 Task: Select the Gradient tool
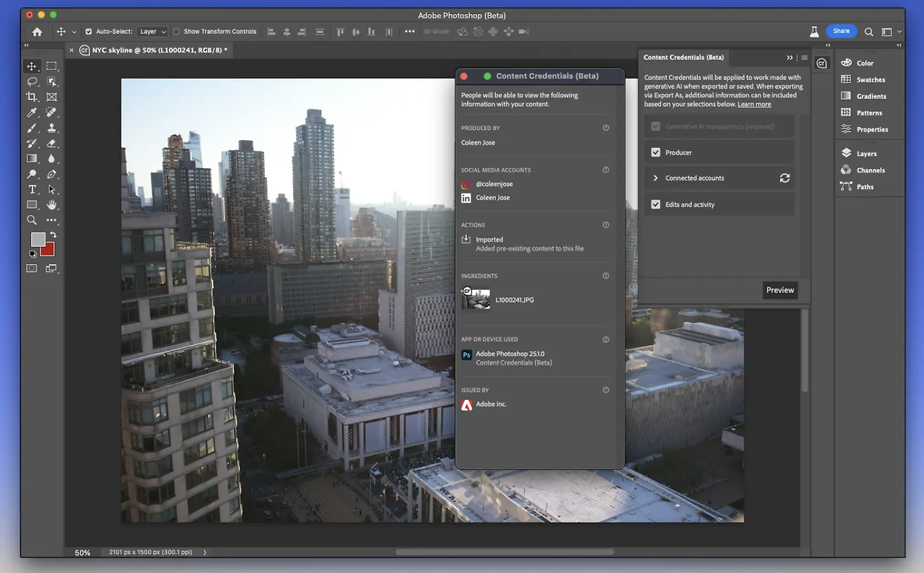[32, 158]
